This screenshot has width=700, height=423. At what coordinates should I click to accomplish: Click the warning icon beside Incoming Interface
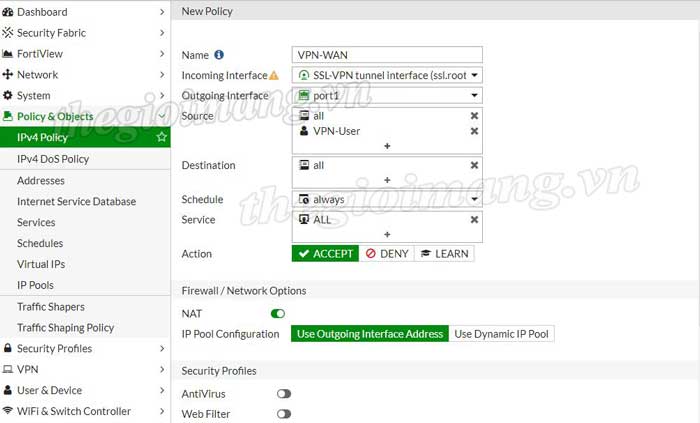(274, 76)
